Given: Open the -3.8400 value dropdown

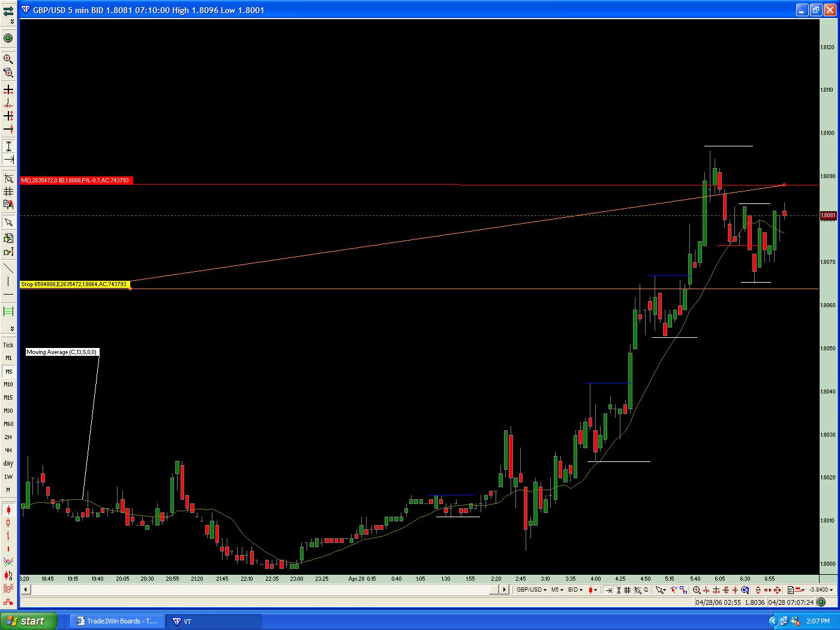Looking at the screenshot, I should click(x=821, y=590).
